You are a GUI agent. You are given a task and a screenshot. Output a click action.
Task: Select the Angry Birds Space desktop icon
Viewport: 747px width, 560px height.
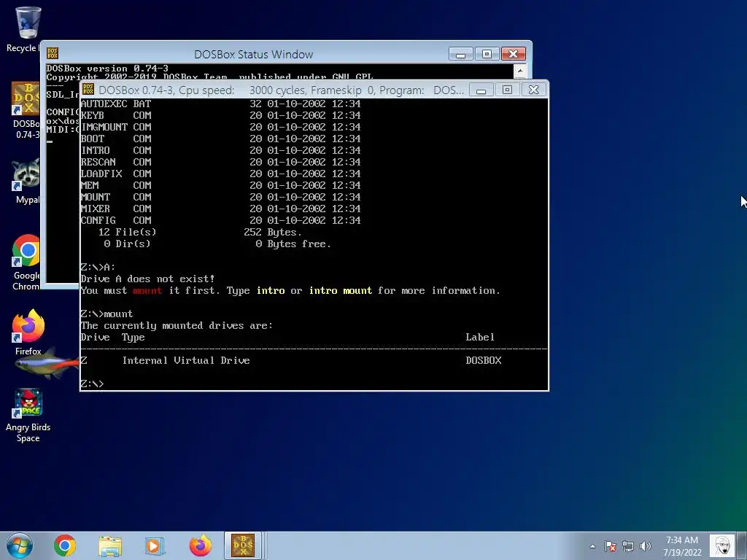point(28,416)
